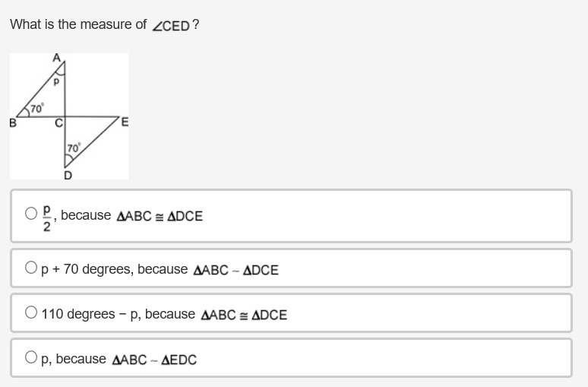
Task: Click the 70° angle marker near D
Action: [73, 148]
